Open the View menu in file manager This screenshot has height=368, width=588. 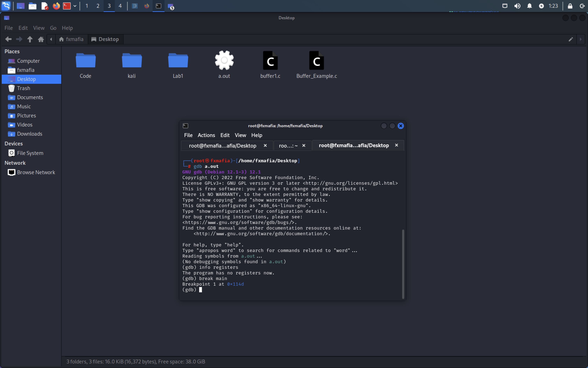[x=39, y=28]
